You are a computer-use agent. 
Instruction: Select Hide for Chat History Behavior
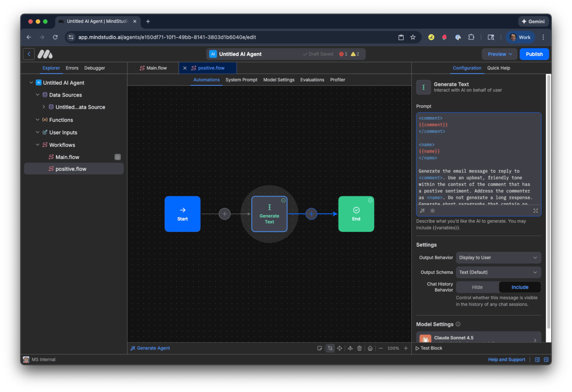(477, 287)
